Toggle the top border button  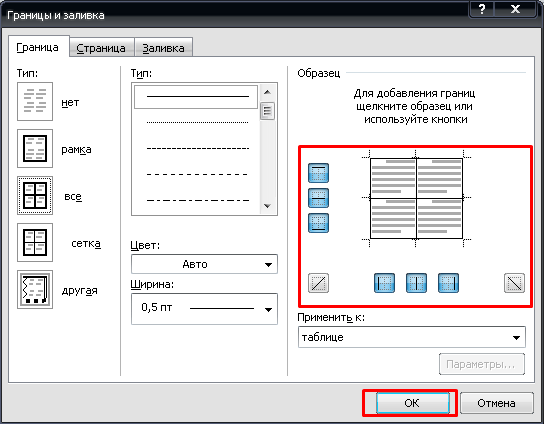(318, 173)
